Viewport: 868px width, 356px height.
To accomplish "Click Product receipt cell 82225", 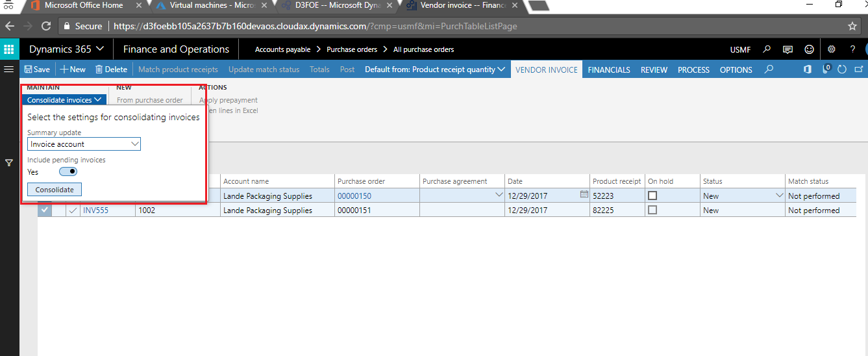I will tap(617, 210).
